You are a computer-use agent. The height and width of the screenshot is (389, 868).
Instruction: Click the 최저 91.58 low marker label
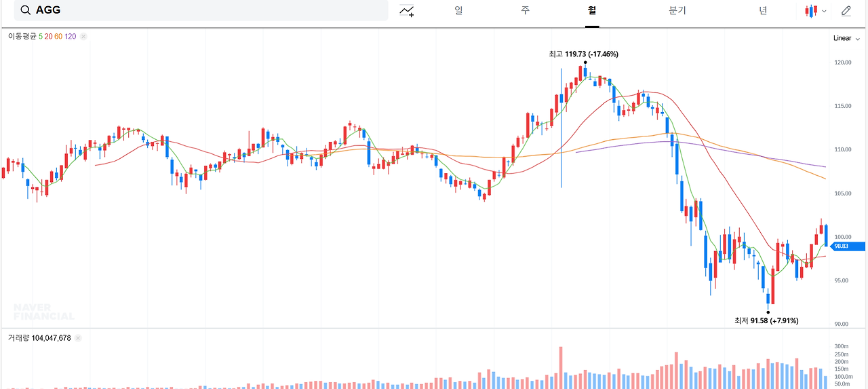tap(766, 320)
